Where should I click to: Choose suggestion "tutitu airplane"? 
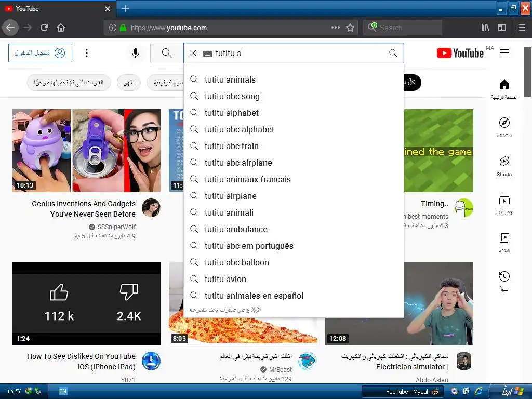click(x=294, y=196)
